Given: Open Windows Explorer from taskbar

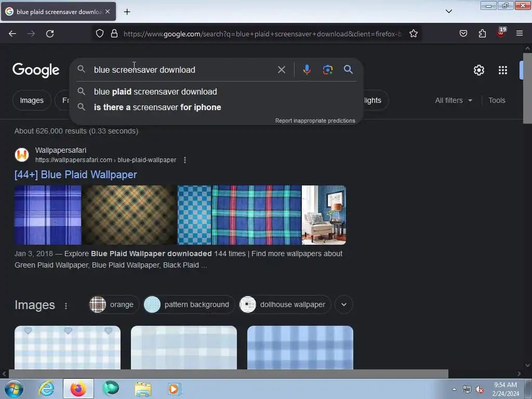Looking at the screenshot, I should 143,389.
